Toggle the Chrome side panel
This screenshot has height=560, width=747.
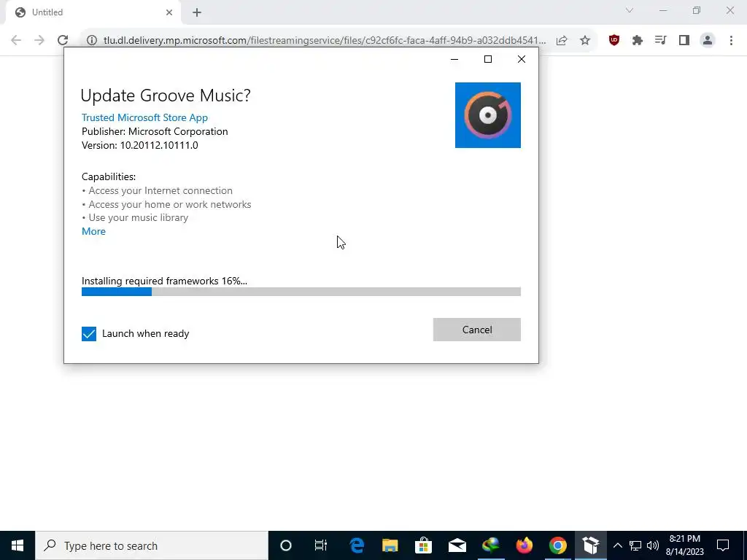pyautogui.click(x=684, y=41)
